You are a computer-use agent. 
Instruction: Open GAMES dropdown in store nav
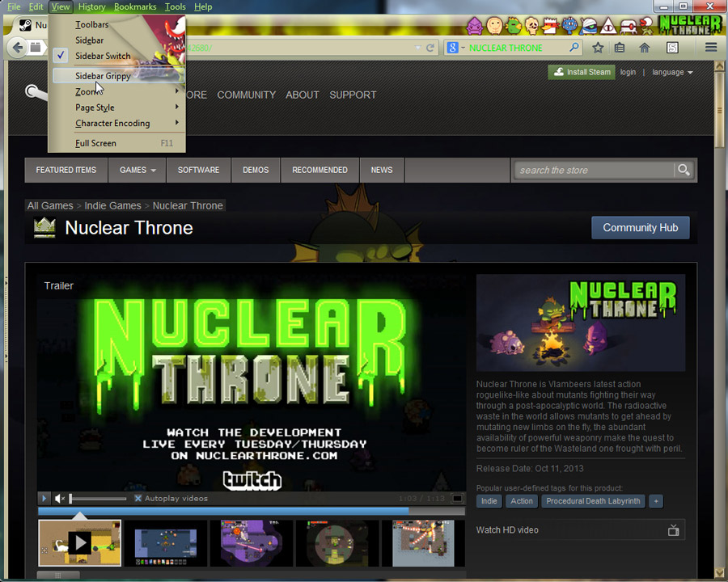click(138, 170)
